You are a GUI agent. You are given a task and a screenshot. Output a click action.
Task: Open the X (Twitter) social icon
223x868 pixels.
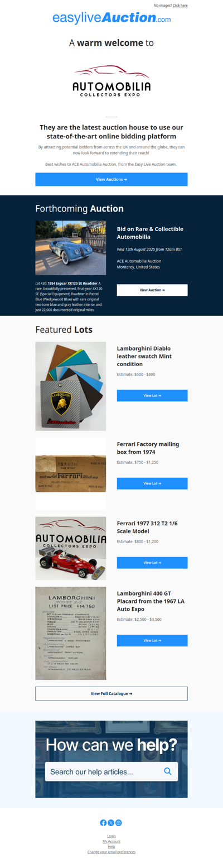(x=111, y=823)
